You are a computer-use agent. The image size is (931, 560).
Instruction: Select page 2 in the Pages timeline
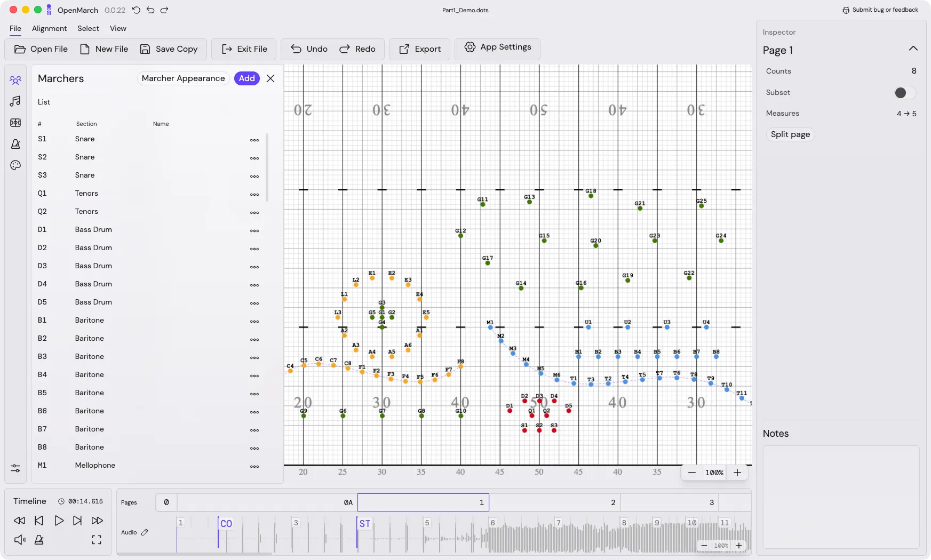555,502
